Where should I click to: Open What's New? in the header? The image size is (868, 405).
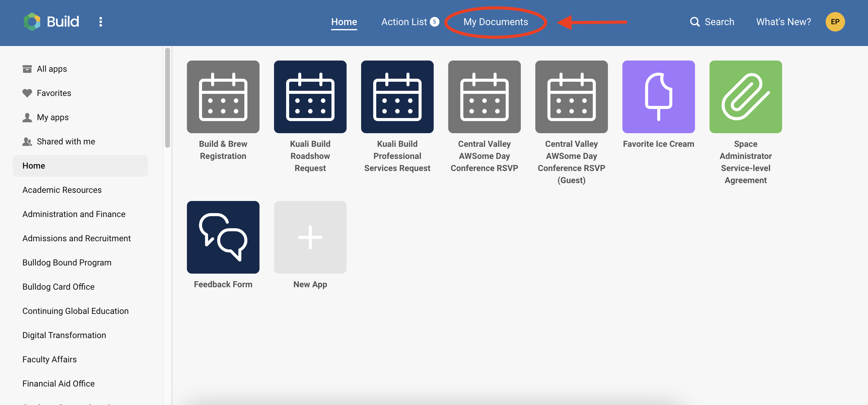click(783, 22)
